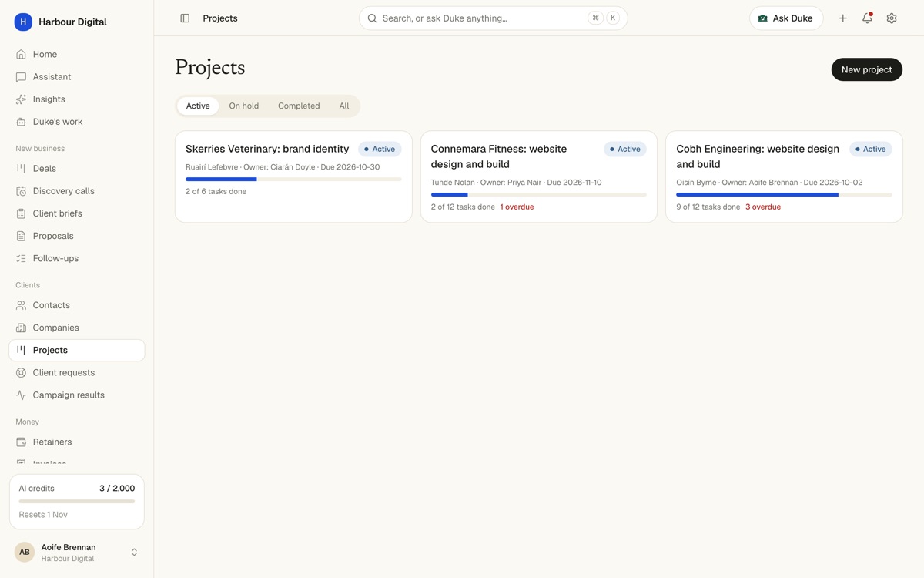Open the Home menu item
This screenshot has height=578, width=924.
coord(77,55)
